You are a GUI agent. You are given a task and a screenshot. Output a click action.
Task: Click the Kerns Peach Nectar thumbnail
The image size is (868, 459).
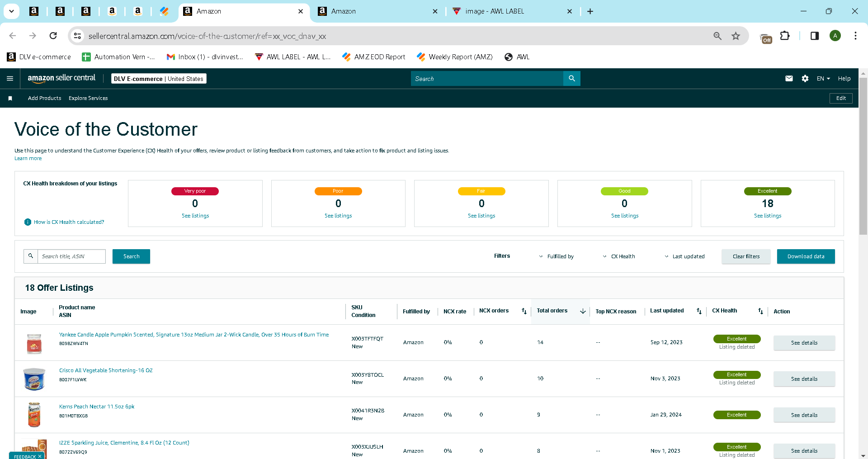(34, 415)
